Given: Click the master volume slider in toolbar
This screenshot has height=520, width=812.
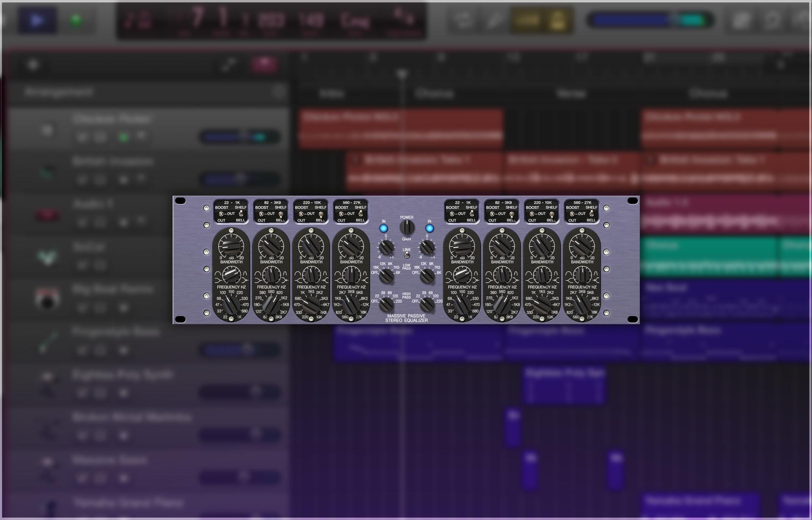Looking at the screenshot, I should pyautogui.click(x=650, y=20).
